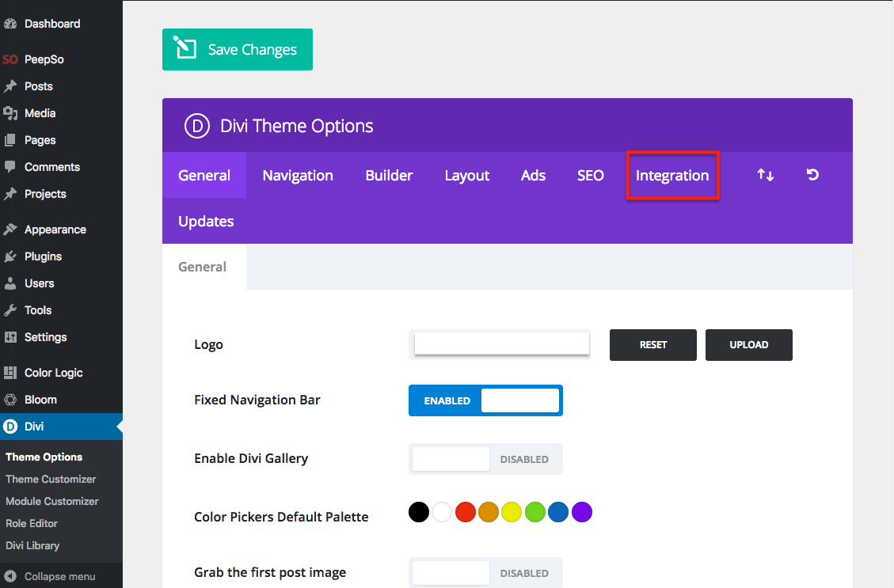Image resolution: width=894 pixels, height=588 pixels.
Task: Click the Settings sliders icon
Action: tap(10, 337)
